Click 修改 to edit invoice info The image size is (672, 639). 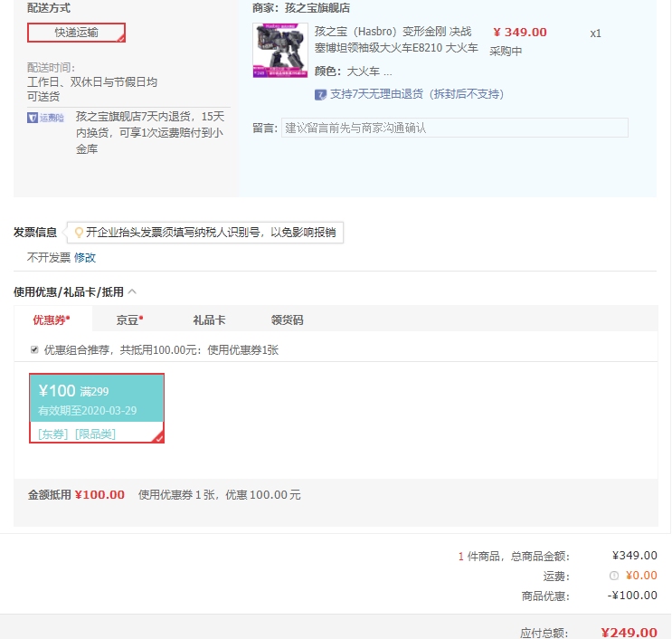[x=85, y=258]
